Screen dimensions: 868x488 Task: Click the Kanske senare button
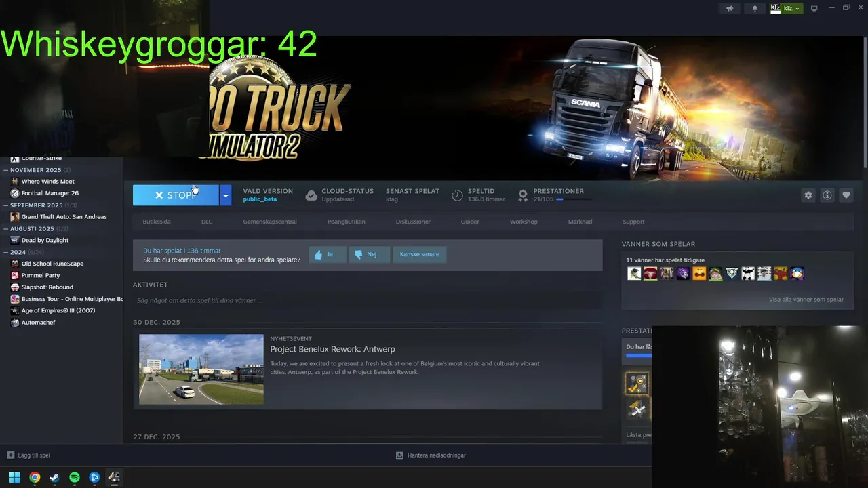point(420,255)
